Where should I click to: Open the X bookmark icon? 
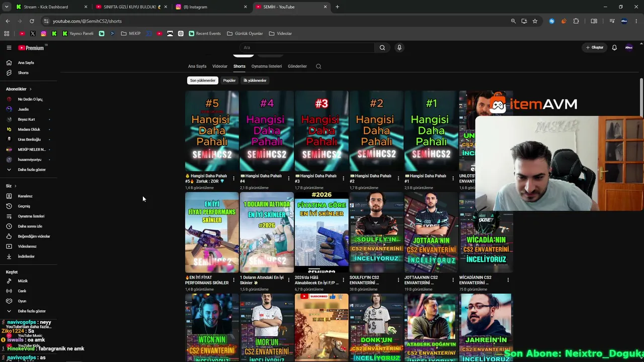pos(33,34)
